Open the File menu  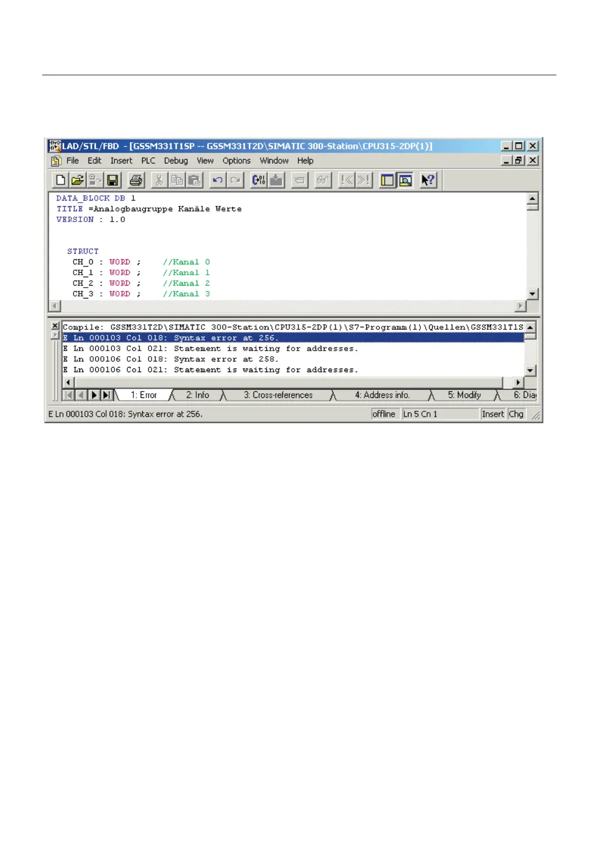73,161
